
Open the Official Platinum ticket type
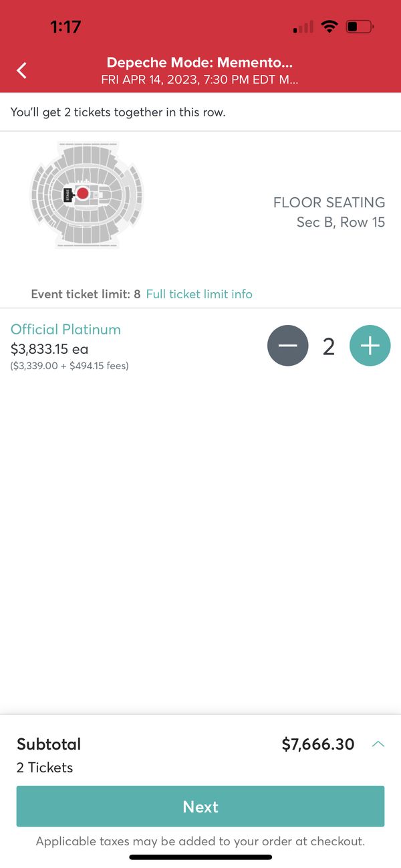click(65, 329)
